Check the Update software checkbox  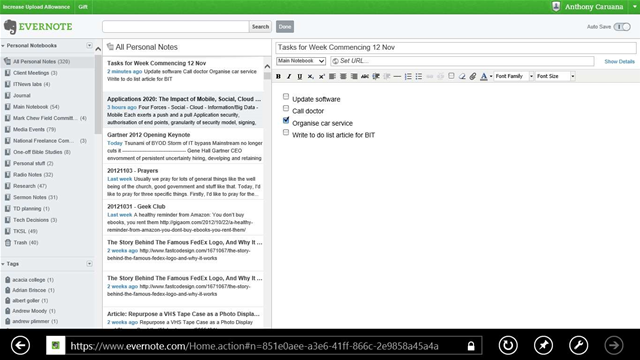pyautogui.click(x=286, y=96)
